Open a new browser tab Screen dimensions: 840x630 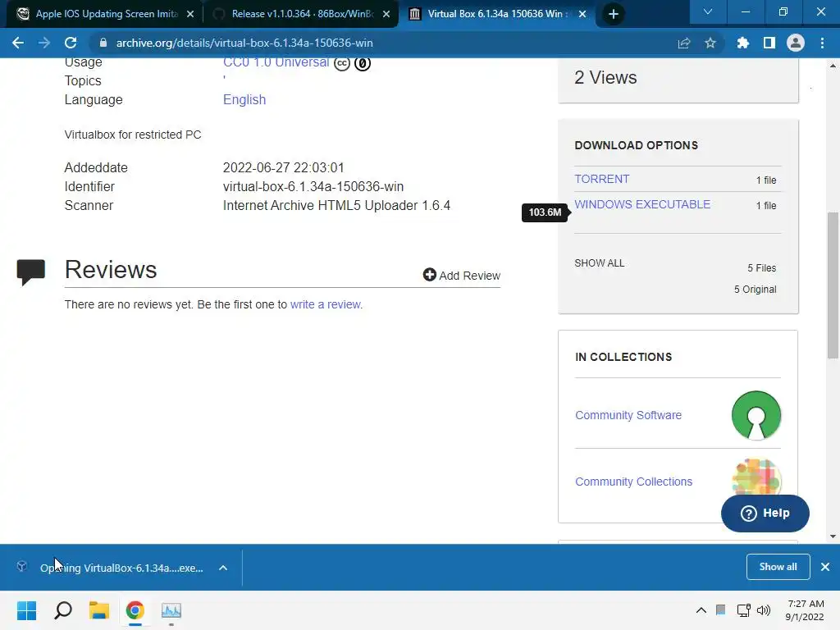pos(614,14)
